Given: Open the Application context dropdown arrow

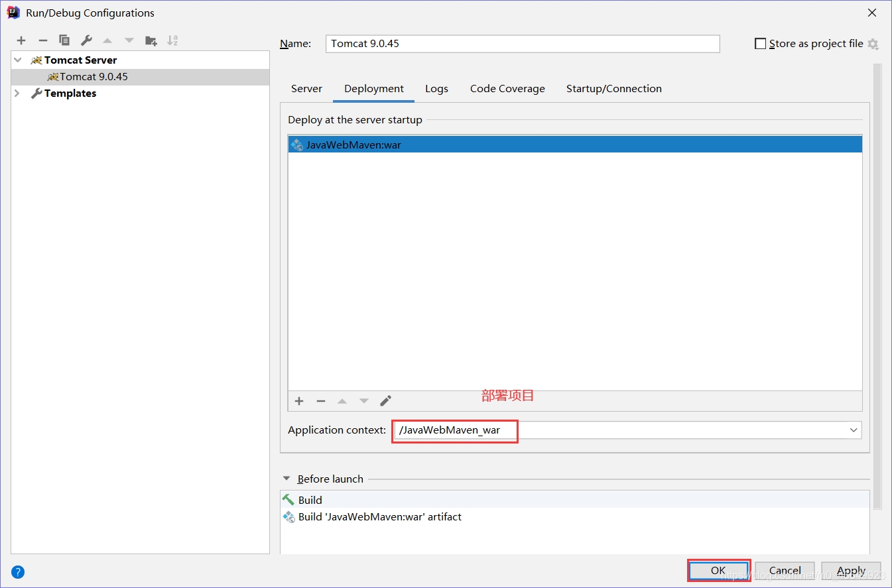Looking at the screenshot, I should [854, 430].
